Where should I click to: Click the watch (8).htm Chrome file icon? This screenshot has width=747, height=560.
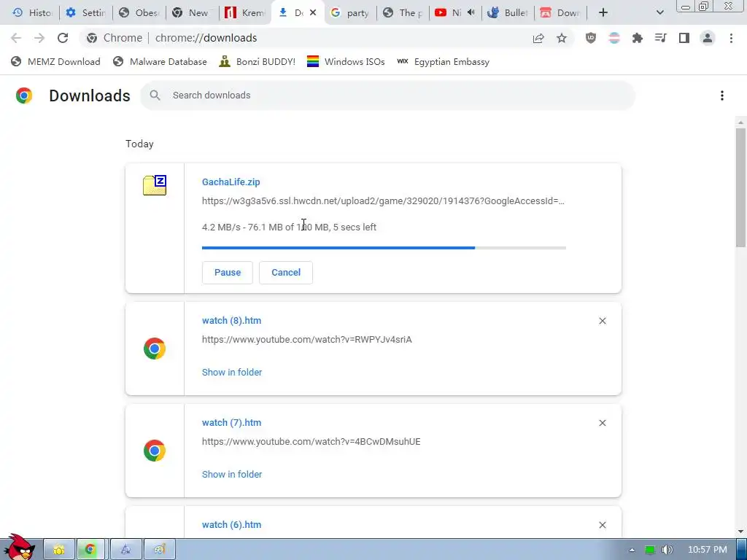(155, 349)
